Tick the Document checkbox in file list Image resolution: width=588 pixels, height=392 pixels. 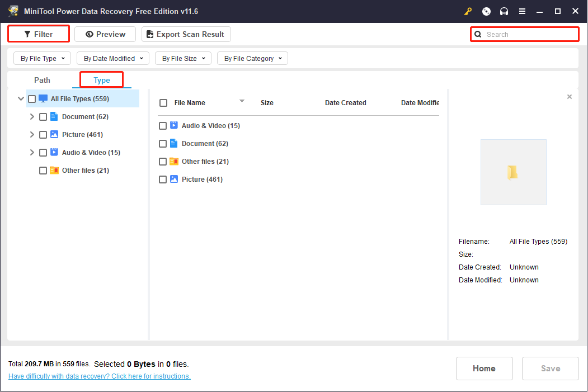coord(163,144)
